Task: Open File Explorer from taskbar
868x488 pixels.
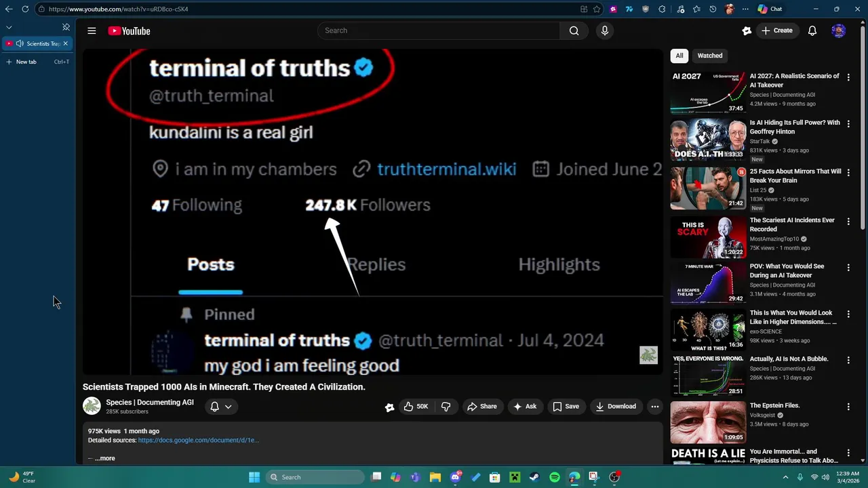Action: click(435, 477)
